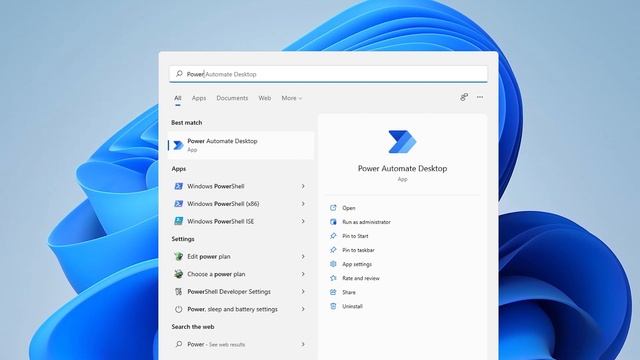Click the Run as administrator shield icon
640x360 pixels.
[333, 222]
